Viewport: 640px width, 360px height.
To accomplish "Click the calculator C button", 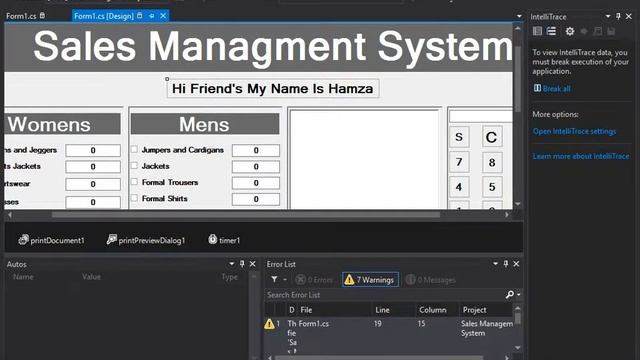I will coord(492,137).
